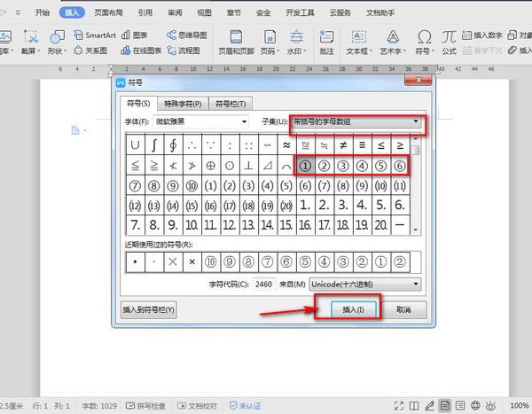Open the 页面布局 ribbon tab
532x414 pixels.
[x=108, y=13]
